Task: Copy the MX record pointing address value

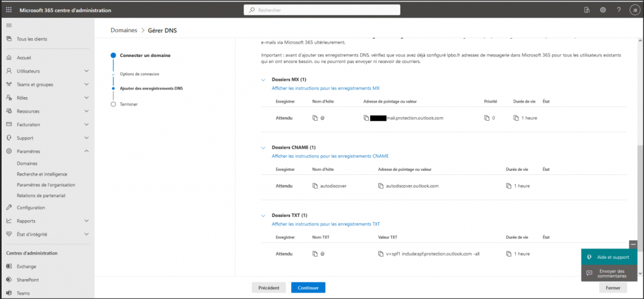Action: tap(366, 118)
